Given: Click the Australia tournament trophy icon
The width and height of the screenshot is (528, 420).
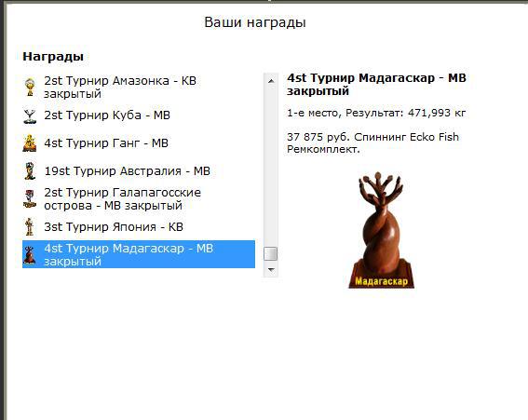Looking at the screenshot, I should coord(30,170).
